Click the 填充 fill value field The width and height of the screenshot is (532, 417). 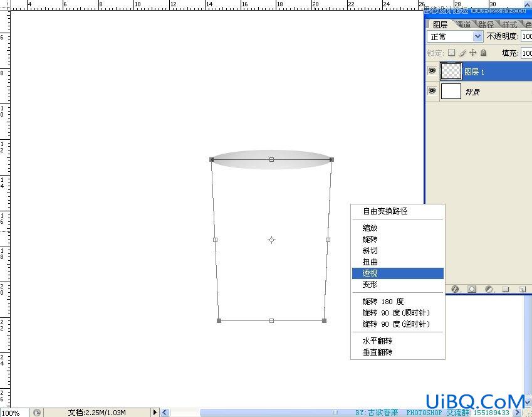526,53
